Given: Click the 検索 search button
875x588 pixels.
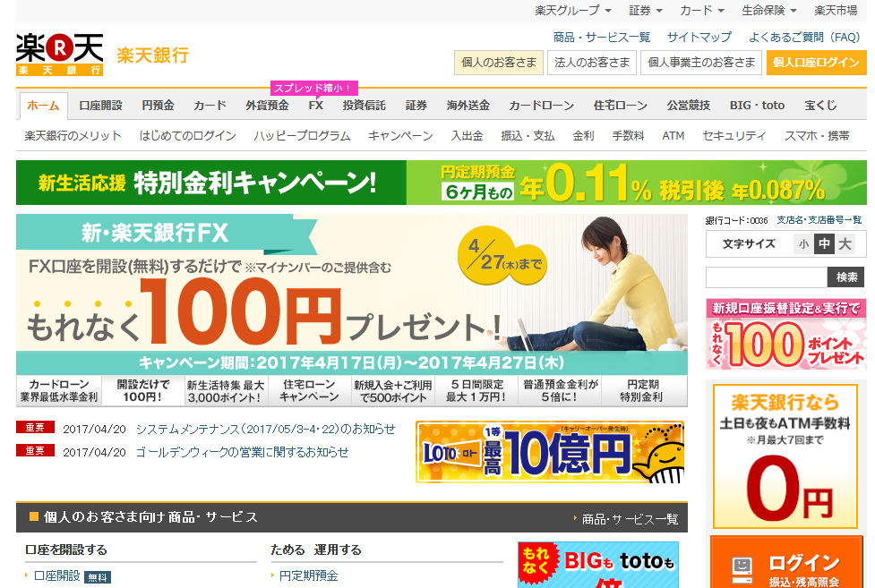Looking at the screenshot, I should 846,277.
